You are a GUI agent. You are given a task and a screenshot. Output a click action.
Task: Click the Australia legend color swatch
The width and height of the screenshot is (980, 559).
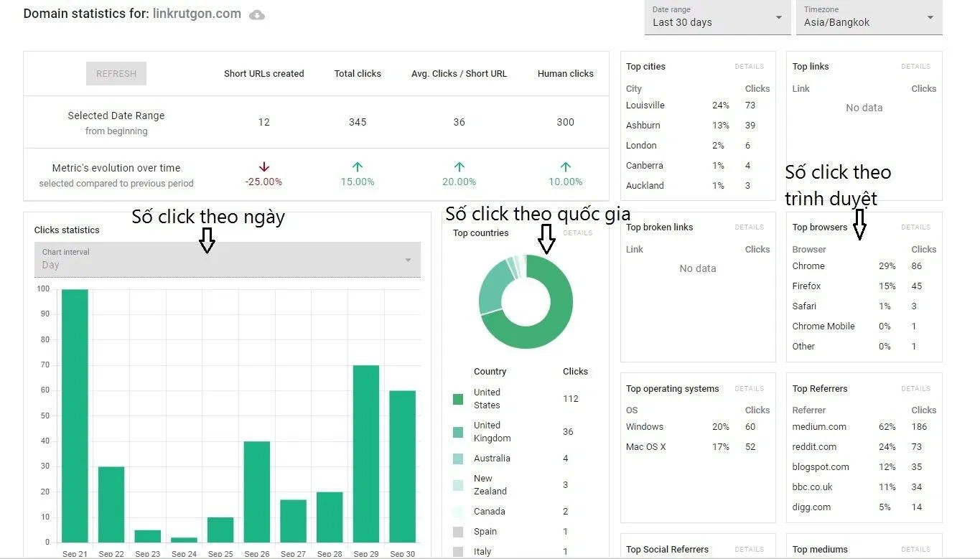(x=458, y=459)
